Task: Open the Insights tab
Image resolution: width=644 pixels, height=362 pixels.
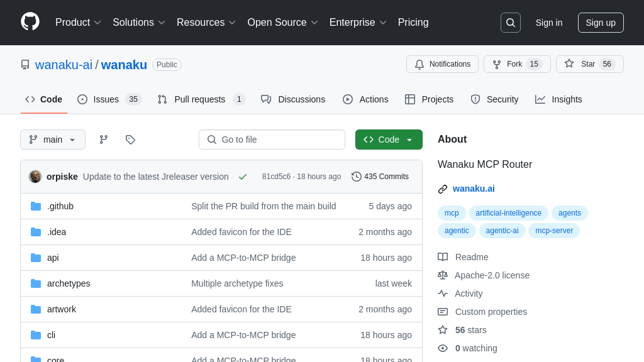Action: click(558, 99)
